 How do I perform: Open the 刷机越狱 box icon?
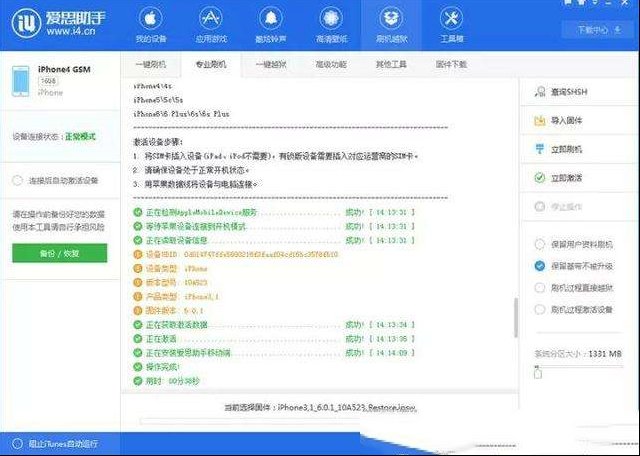pos(391,18)
